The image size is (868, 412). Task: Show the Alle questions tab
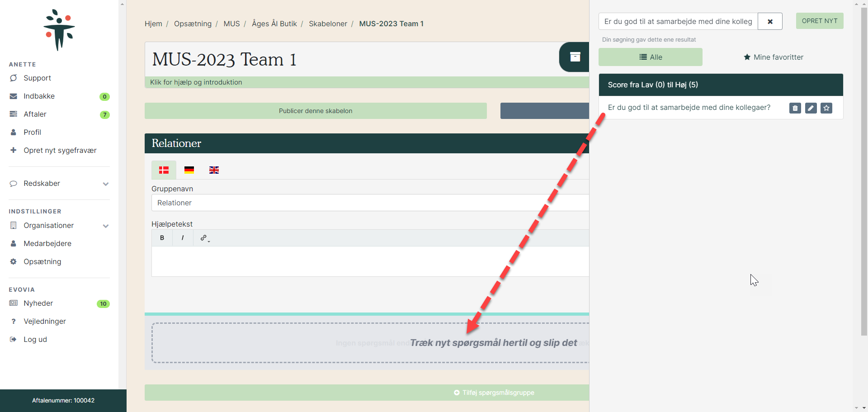click(650, 57)
